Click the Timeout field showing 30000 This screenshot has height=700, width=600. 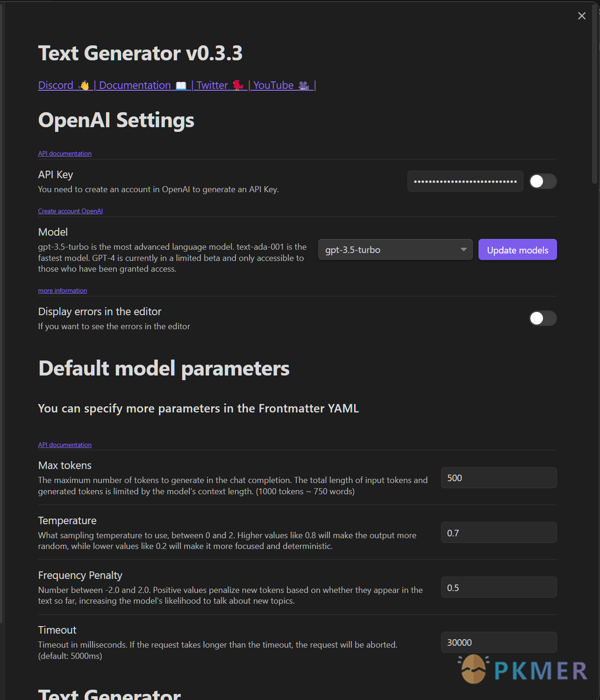(499, 642)
